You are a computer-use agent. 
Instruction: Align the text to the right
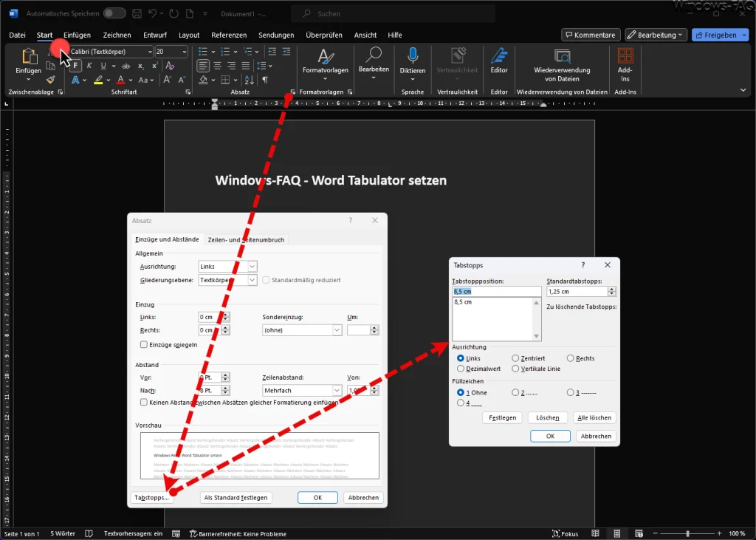tap(231, 66)
